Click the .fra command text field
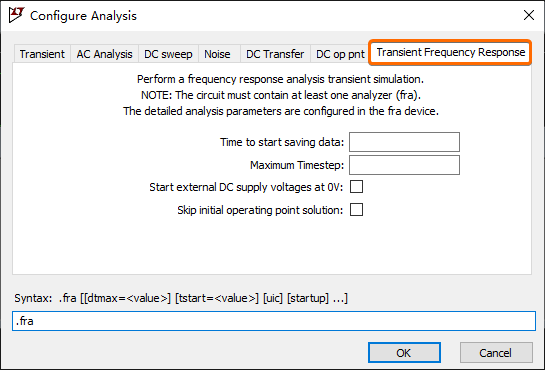Screen dimensions: 545x370 point(274,321)
